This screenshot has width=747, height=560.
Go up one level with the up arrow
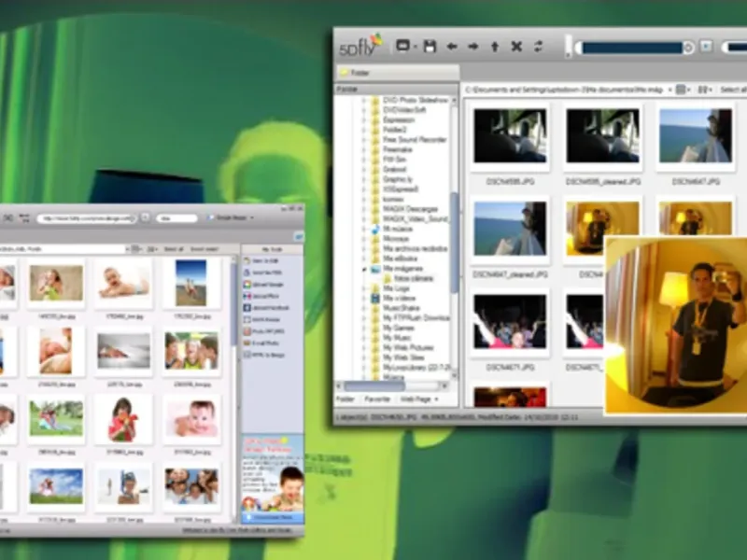pyautogui.click(x=495, y=46)
